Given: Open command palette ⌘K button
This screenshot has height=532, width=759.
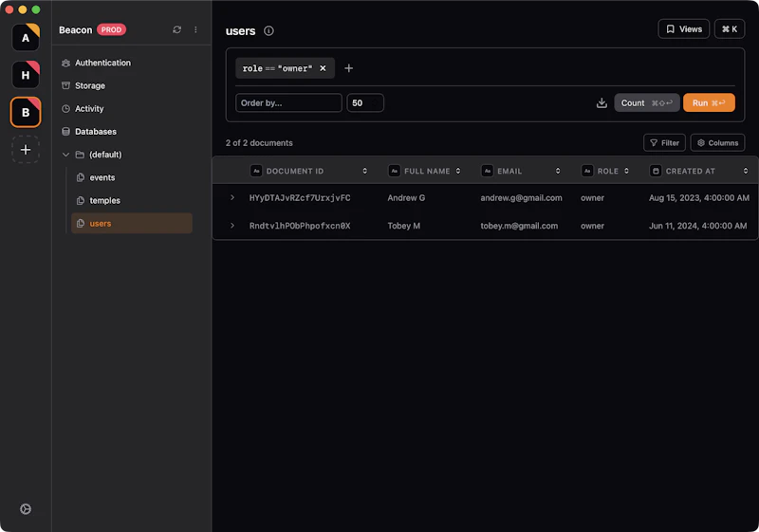Looking at the screenshot, I should point(730,29).
